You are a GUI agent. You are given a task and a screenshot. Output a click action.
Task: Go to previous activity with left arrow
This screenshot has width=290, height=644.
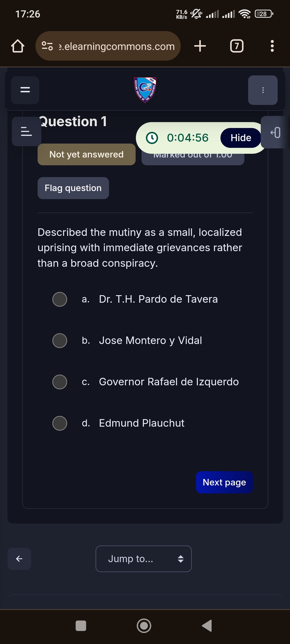click(19, 559)
